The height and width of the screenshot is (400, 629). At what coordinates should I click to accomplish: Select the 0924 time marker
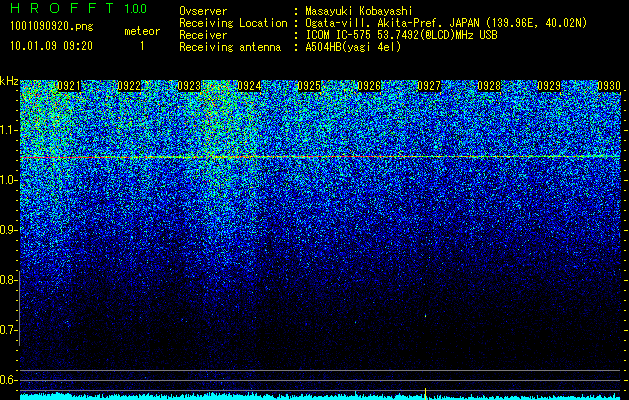[249, 86]
